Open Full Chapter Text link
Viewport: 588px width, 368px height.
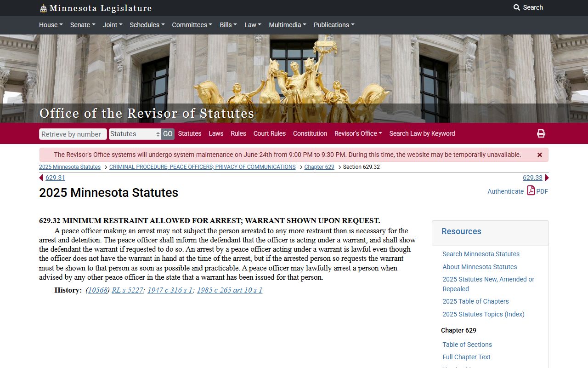(x=466, y=357)
